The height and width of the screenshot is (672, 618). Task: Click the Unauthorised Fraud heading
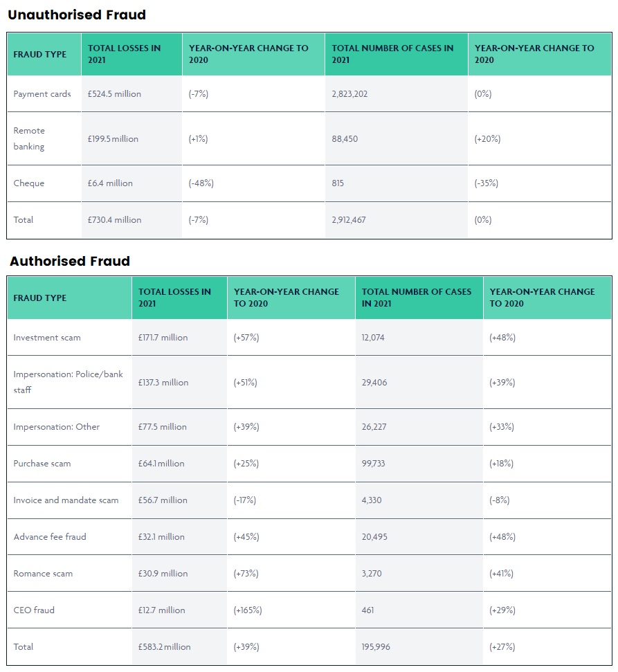pyautogui.click(x=77, y=15)
